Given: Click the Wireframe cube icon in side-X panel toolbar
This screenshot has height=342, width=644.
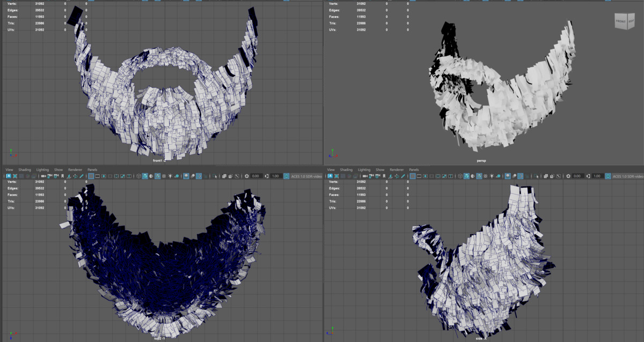Looking at the screenshot, I should 460,176.
